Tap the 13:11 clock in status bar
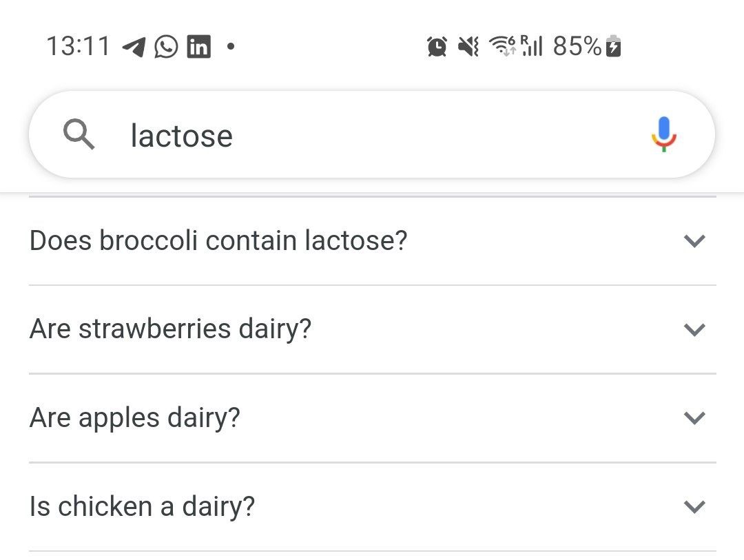 pyautogui.click(x=78, y=47)
